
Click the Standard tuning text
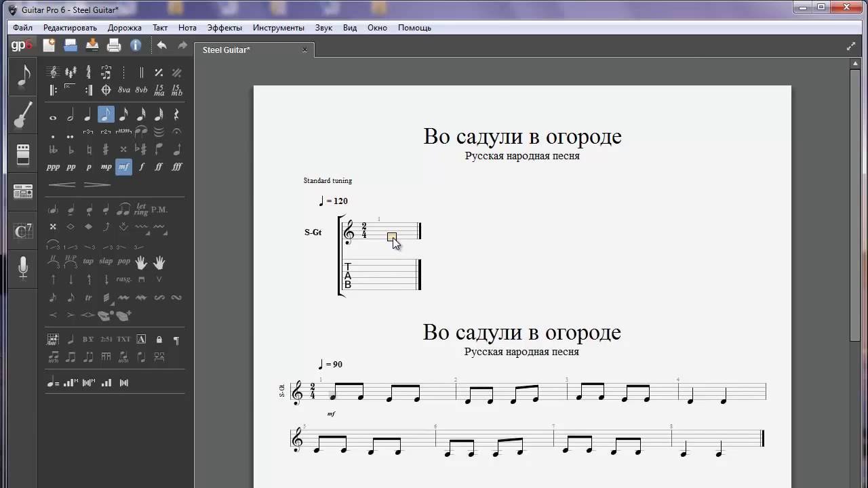328,180
